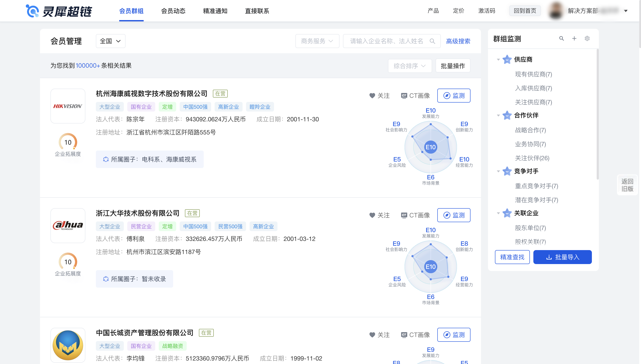The image size is (641, 364).
Task: Click the circle icon beside 所属圈子：暂未收录
Action: coord(106,279)
